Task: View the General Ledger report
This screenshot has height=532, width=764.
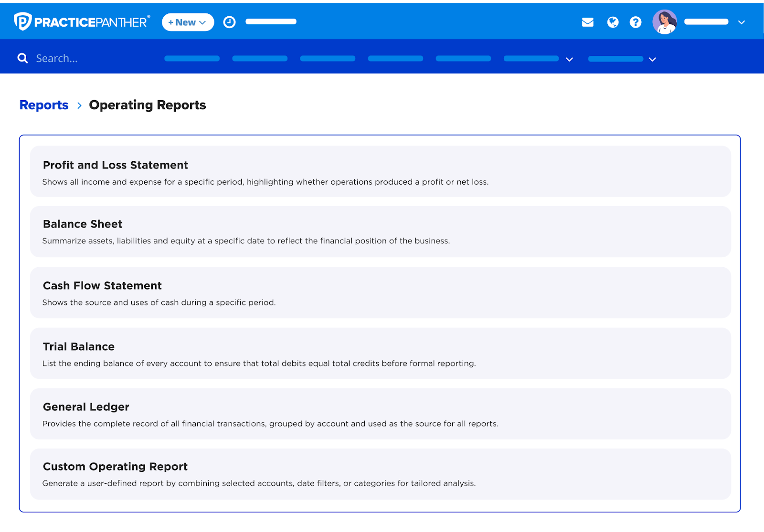Action: [86, 407]
